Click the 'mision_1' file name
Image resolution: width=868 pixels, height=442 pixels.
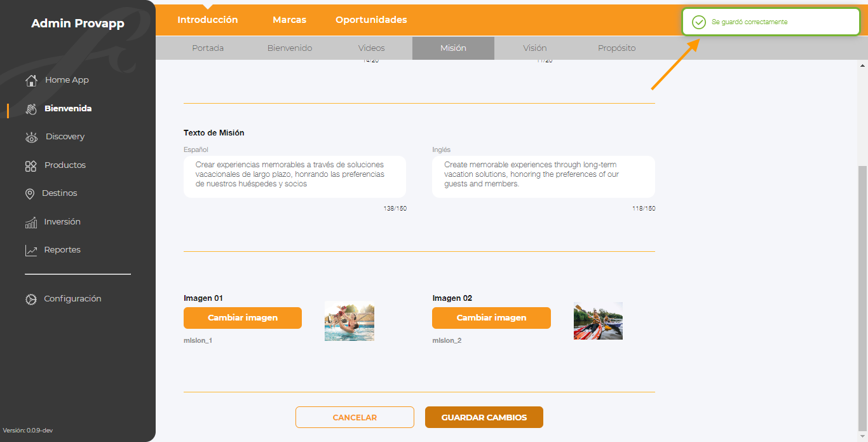point(198,341)
